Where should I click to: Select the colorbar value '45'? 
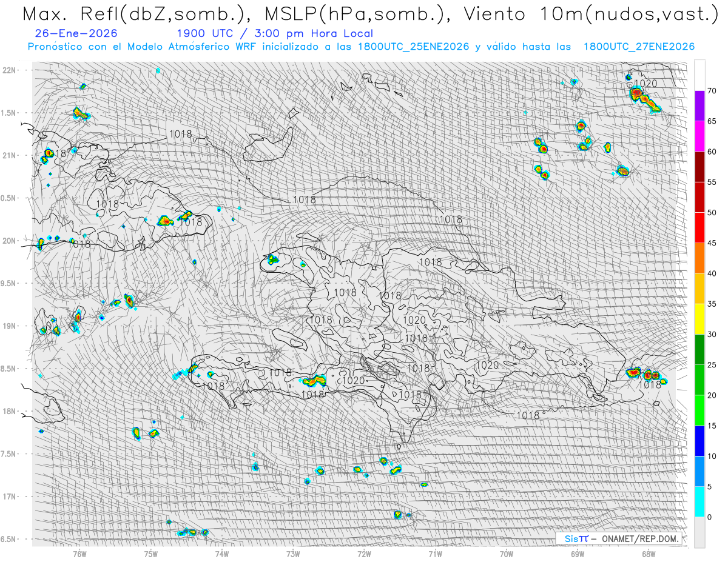(x=712, y=243)
